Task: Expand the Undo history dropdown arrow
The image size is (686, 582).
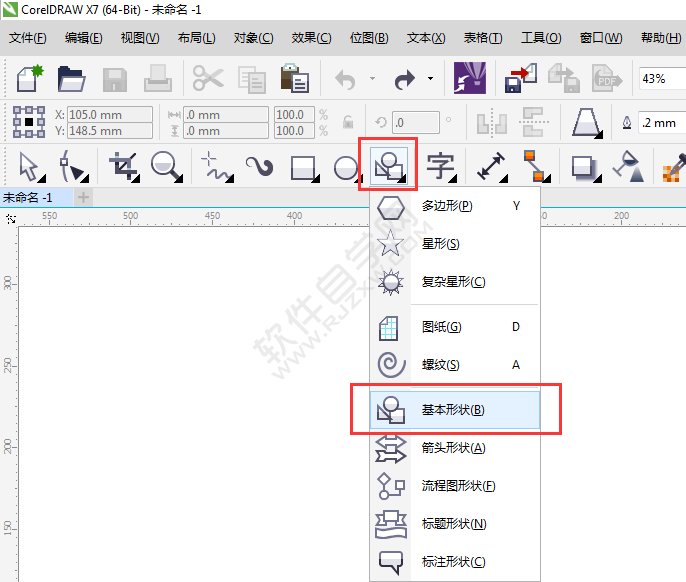Action: [x=372, y=79]
